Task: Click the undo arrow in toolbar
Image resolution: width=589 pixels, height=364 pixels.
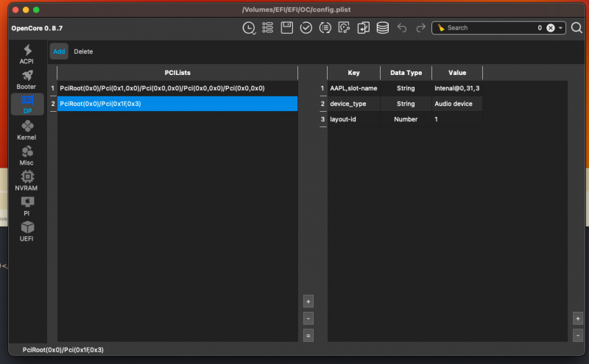Action: click(402, 28)
